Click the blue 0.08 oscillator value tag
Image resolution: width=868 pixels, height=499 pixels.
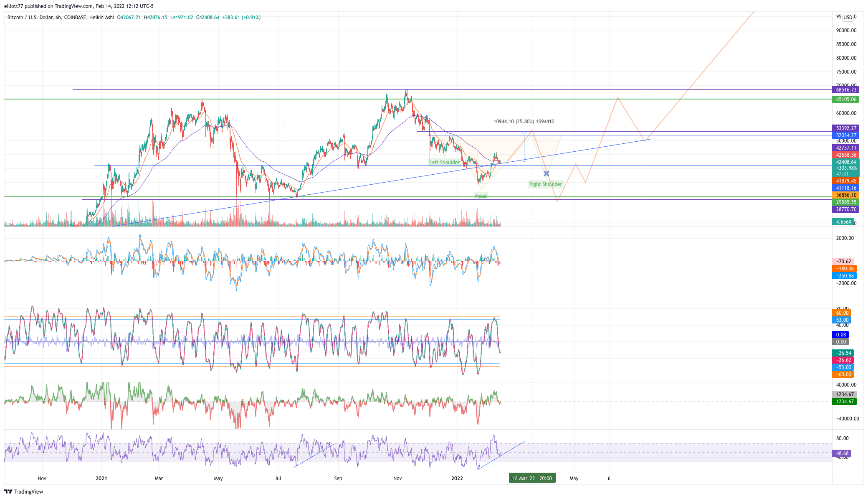[x=840, y=335]
